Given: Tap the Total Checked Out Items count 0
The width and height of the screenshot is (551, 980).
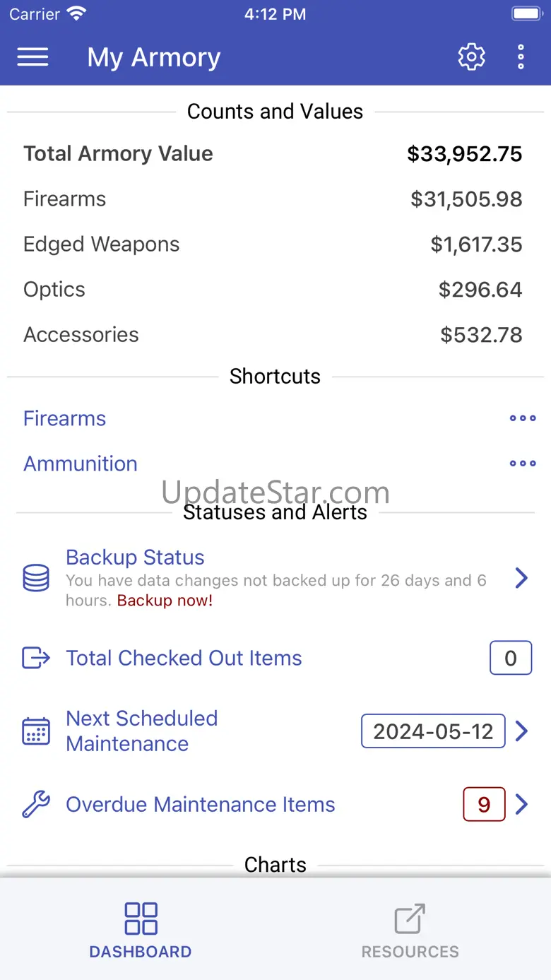Looking at the screenshot, I should (x=510, y=658).
